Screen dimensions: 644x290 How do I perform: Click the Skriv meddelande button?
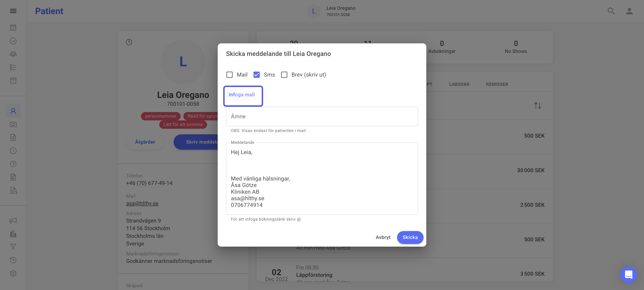click(x=196, y=142)
